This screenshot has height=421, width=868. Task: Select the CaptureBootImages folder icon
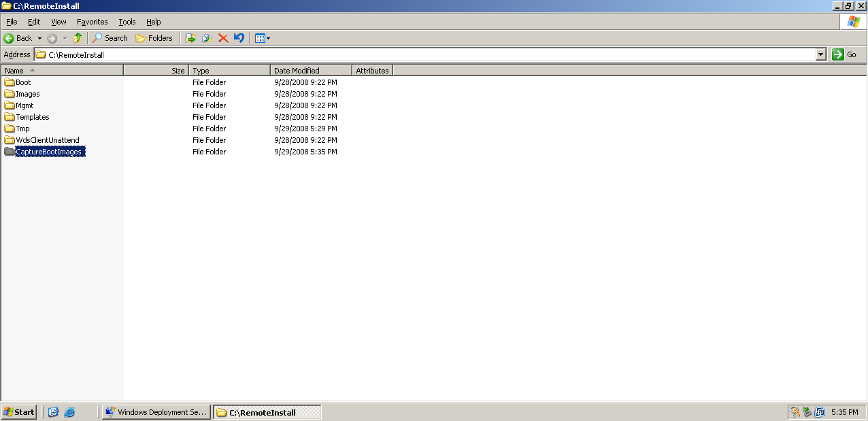coord(10,152)
